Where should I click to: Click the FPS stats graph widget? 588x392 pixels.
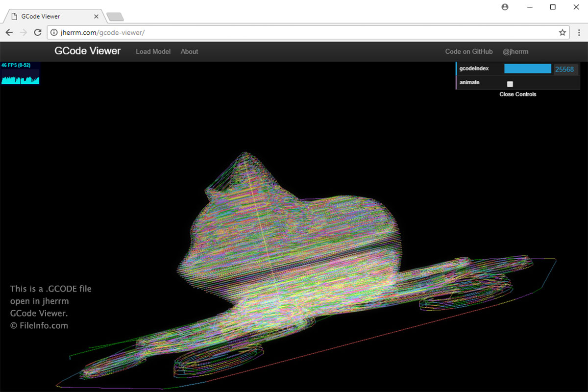click(x=20, y=73)
